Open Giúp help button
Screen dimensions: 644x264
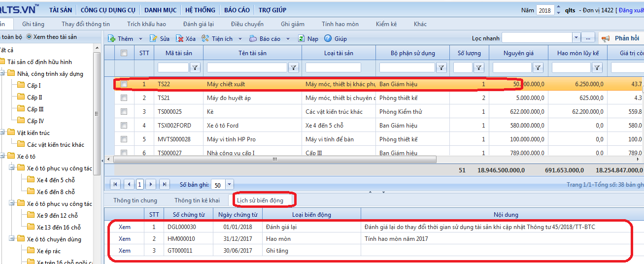[x=336, y=38]
